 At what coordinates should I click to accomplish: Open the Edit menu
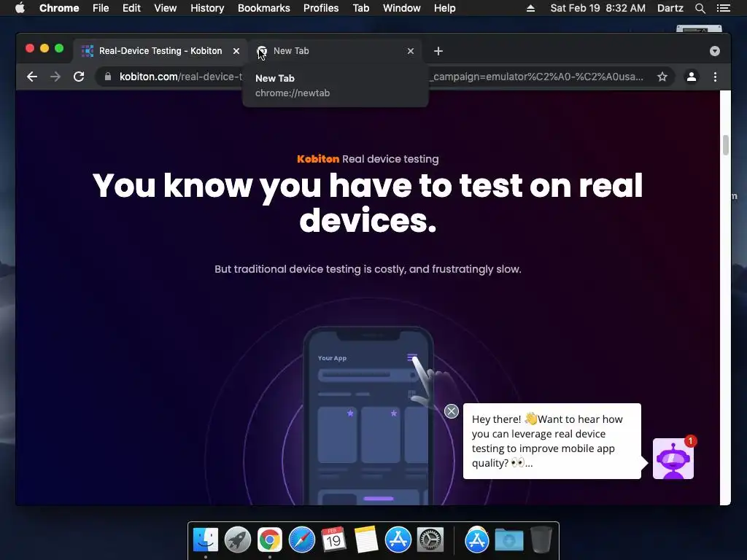[x=131, y=8]
